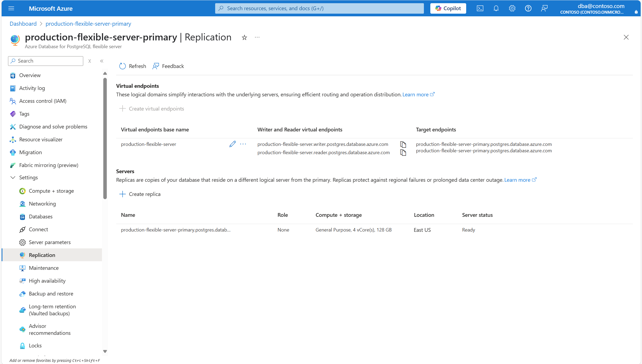
Task: Go to Dashboard breadcrumb
Action: (23, 24)
